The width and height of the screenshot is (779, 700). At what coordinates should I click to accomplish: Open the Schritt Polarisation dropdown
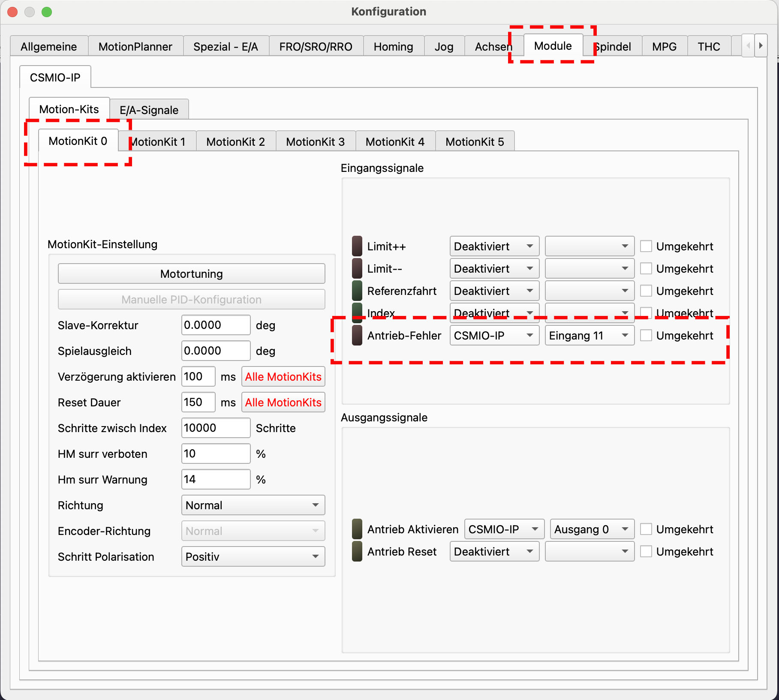coord(253,557)
